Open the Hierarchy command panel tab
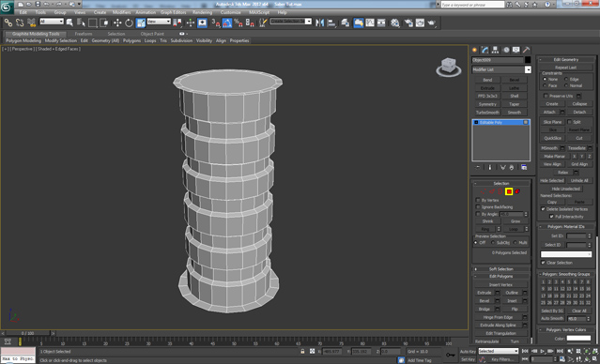The width and height of the screenshot is (600, 364). [x=496, y=50]
